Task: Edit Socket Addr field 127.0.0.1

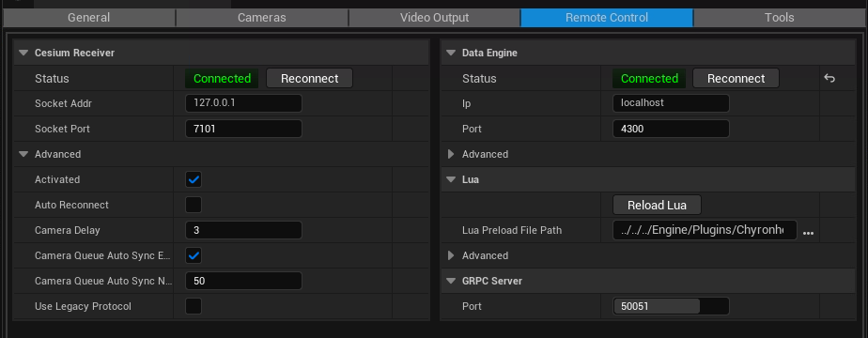Action: click(x=243, y=103)
